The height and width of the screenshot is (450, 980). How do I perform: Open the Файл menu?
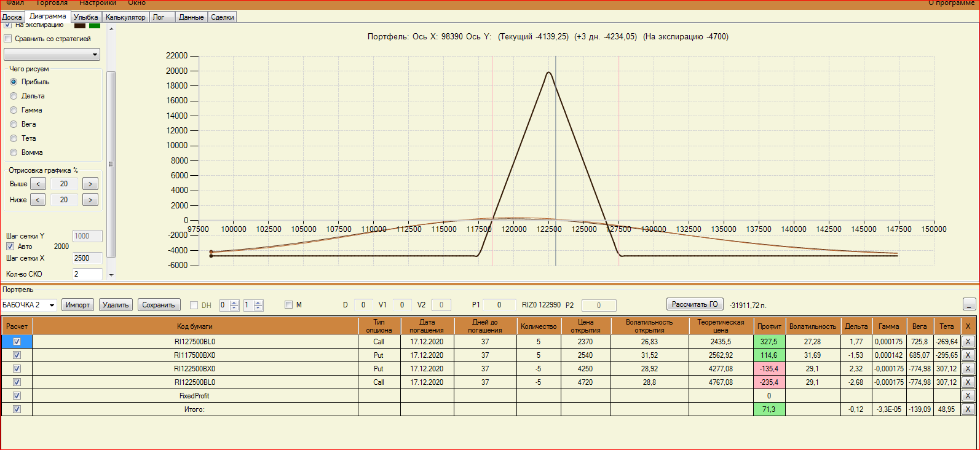[x=15, y=3]
